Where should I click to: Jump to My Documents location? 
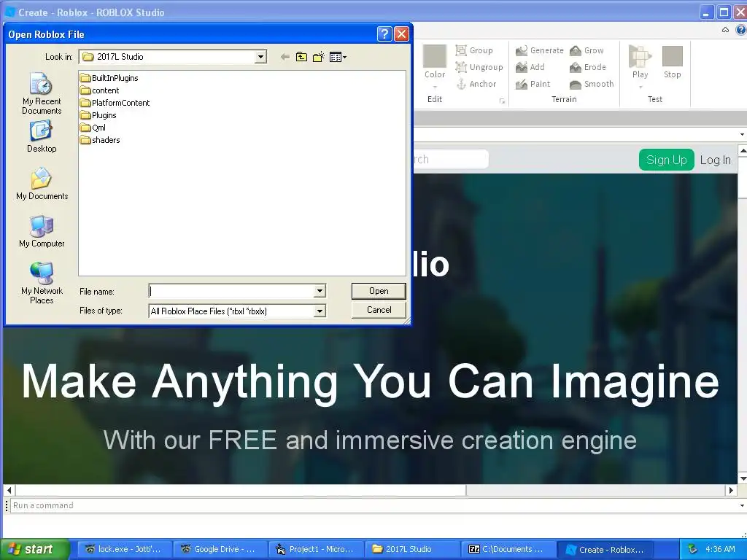click(x=42, y=184)
